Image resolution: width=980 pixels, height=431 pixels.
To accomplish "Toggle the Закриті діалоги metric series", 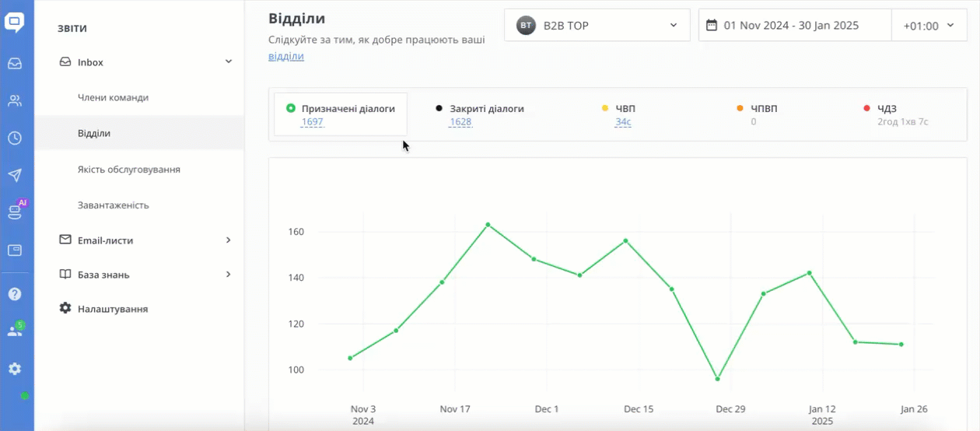I will coord(486,109).
